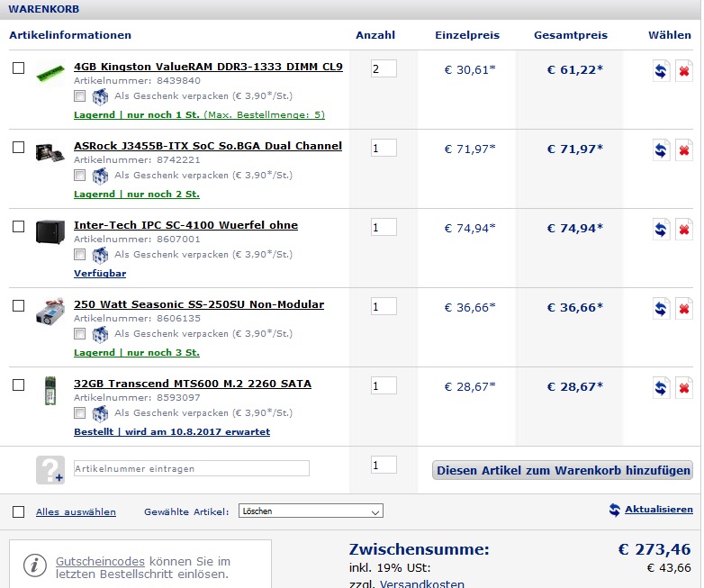Screen dimensions: 704x588
Task: Click quantity field of Kingston RAM
Action: tap(384, 68)
